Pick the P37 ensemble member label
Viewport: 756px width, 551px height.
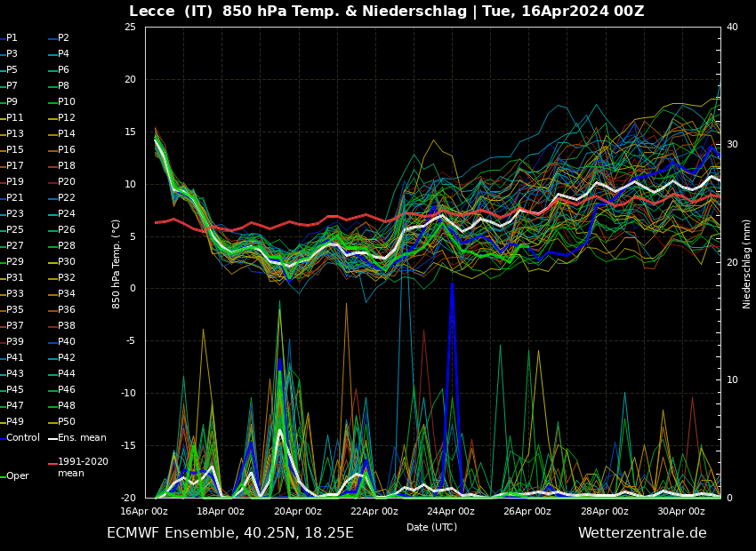[x=12, y=325]
